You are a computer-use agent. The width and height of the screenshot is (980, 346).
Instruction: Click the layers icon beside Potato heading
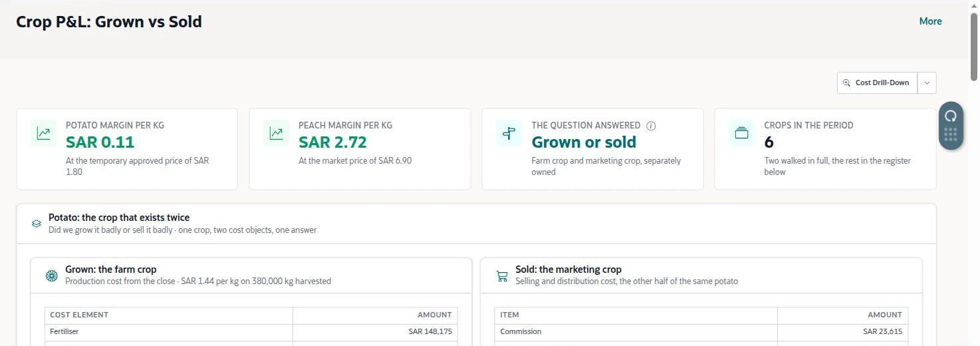[x=37, y=224]
